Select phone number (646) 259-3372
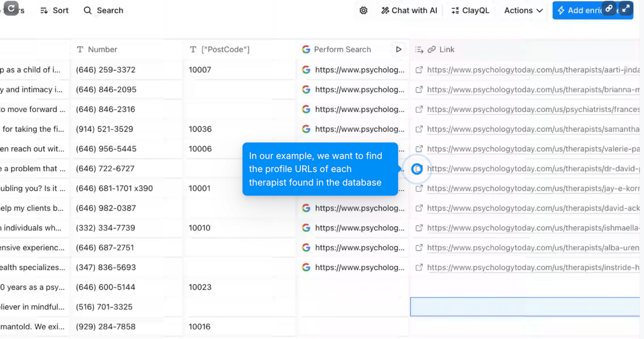This screenshot has height=339, width=644. point(106,70)
